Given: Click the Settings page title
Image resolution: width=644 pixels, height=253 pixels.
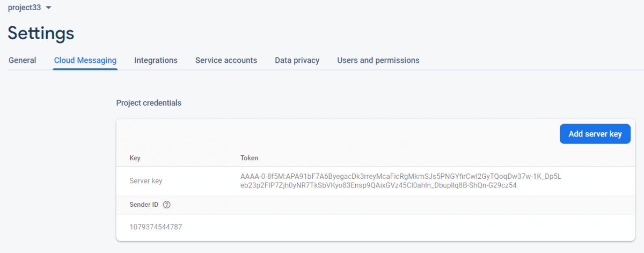Looking at the screenshot, I should tap(41, 33).
